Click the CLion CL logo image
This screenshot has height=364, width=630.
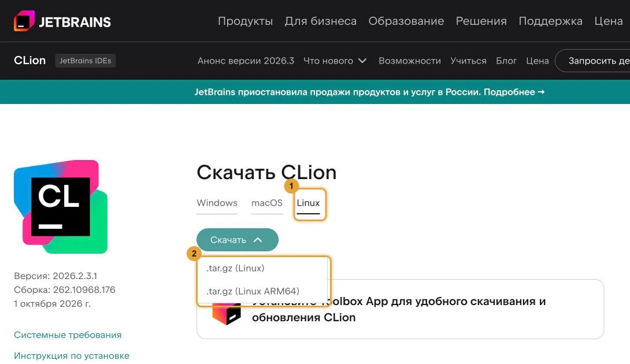pyautogui.click(x=61, y=206)
